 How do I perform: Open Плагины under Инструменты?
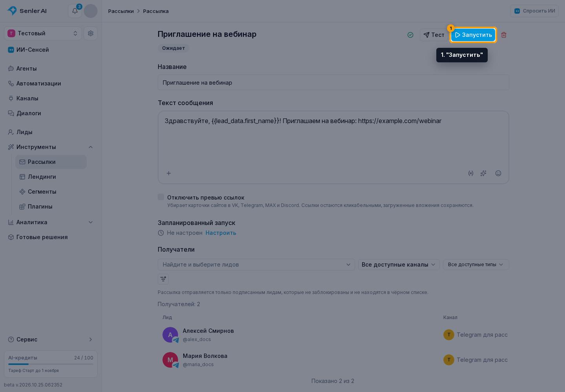pos(51,207)
